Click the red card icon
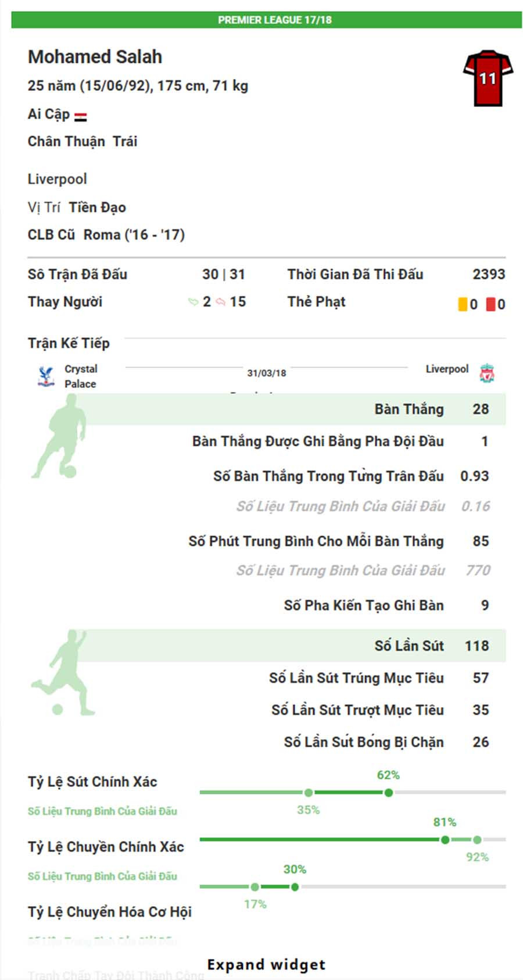The image size is (523, 980). pos(490,304)
